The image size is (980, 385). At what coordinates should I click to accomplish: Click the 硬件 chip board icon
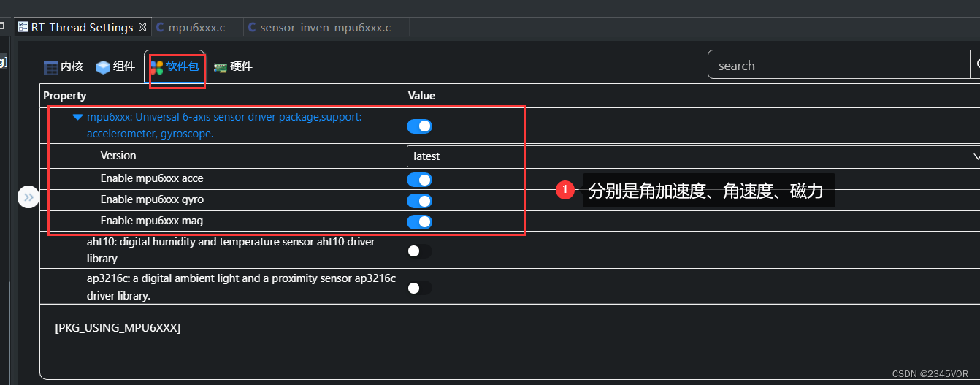[220, 67]
